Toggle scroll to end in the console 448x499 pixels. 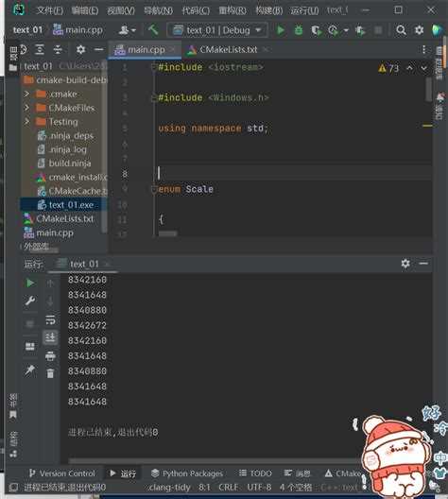[50, 337]
